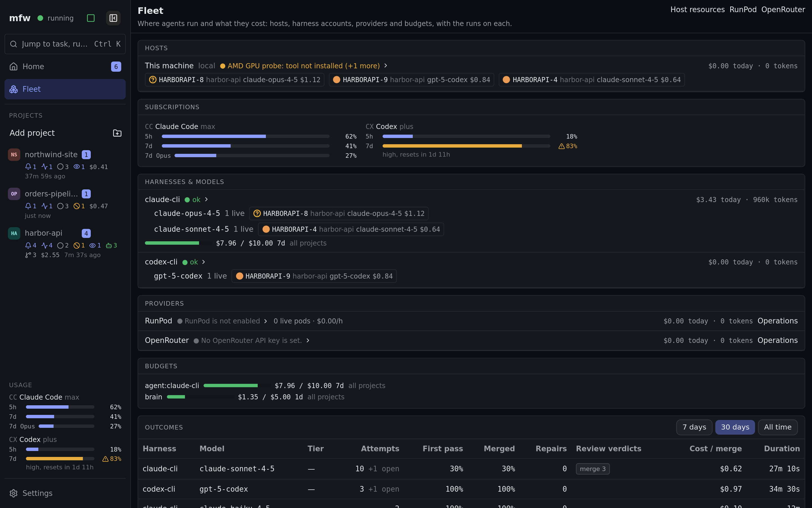Click the Home house icon
The height and width of the screenshot is (508, 812).
pos(14,67)
